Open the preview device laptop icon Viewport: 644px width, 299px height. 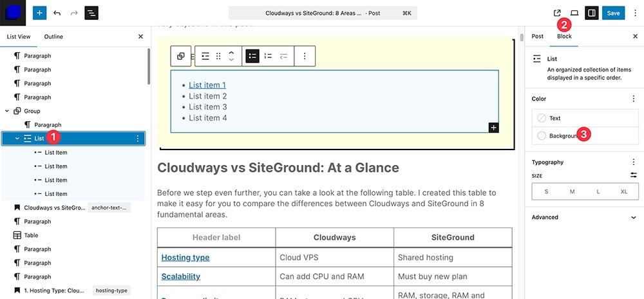tap(574, 13)
